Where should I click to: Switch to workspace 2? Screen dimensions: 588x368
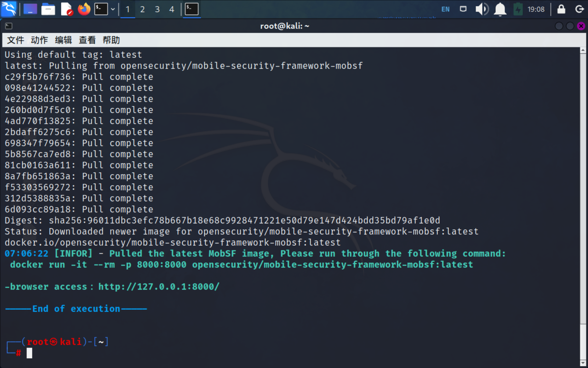143,10
